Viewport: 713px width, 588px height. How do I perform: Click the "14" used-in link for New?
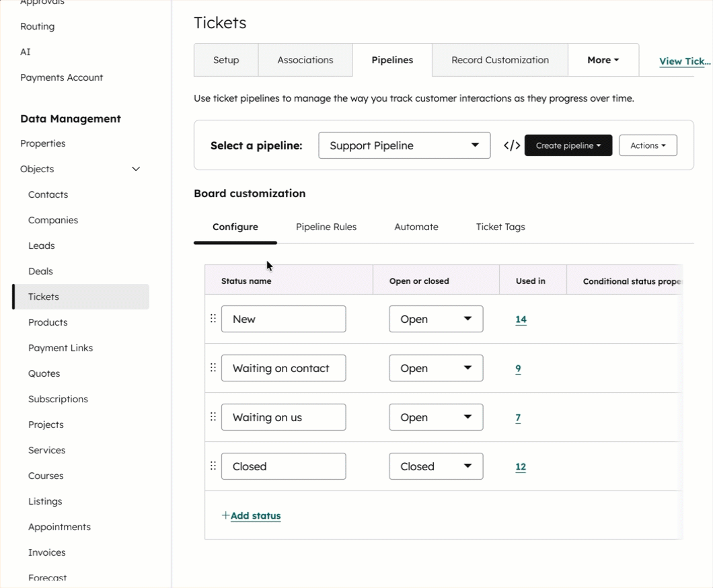coord(521,320)
